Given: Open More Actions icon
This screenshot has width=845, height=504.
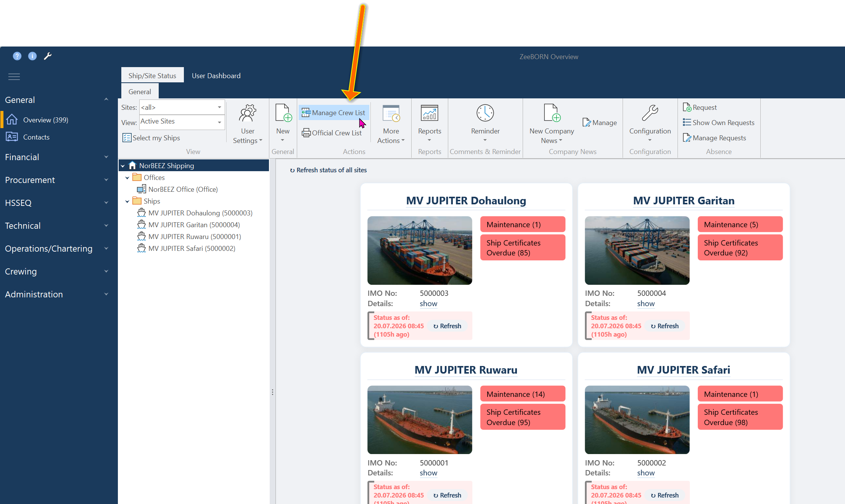Looking at the screenshot, I should [391, 113].
